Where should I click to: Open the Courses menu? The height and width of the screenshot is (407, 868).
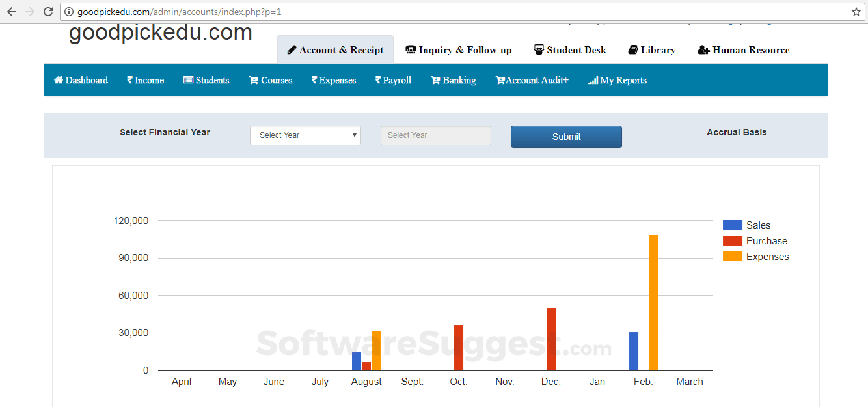click(x=271, y=80)
